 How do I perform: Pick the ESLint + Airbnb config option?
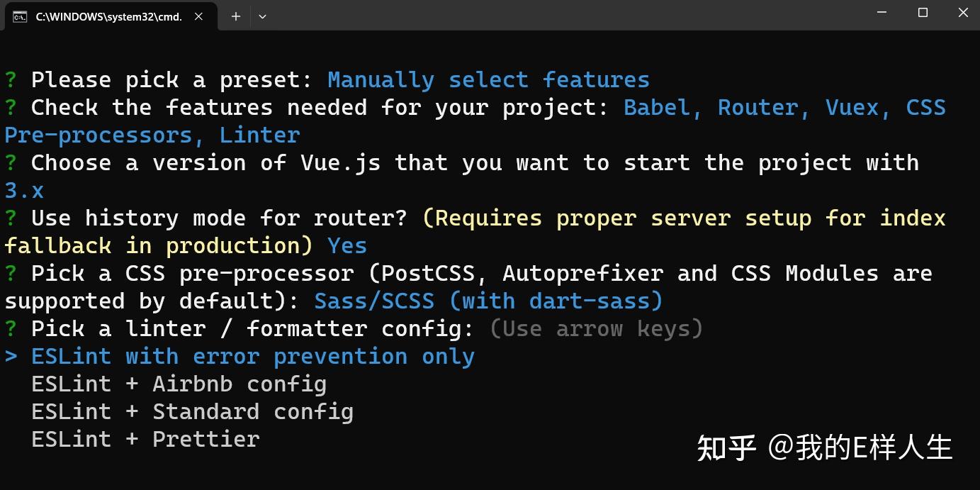pos(179,384)
